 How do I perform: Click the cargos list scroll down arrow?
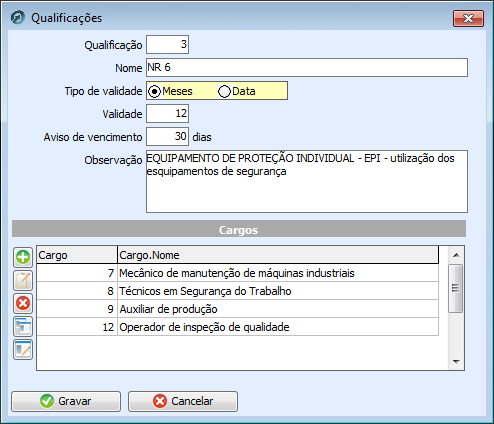456,362
